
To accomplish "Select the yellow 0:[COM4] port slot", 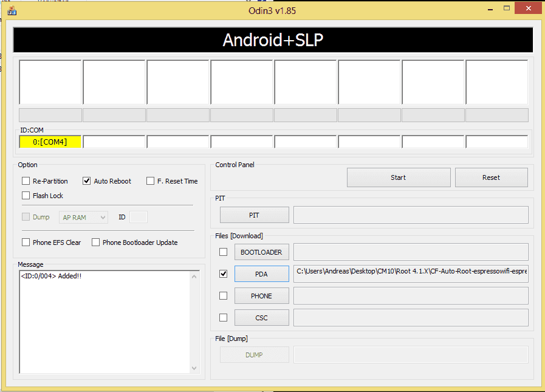I will pos(50,142).
